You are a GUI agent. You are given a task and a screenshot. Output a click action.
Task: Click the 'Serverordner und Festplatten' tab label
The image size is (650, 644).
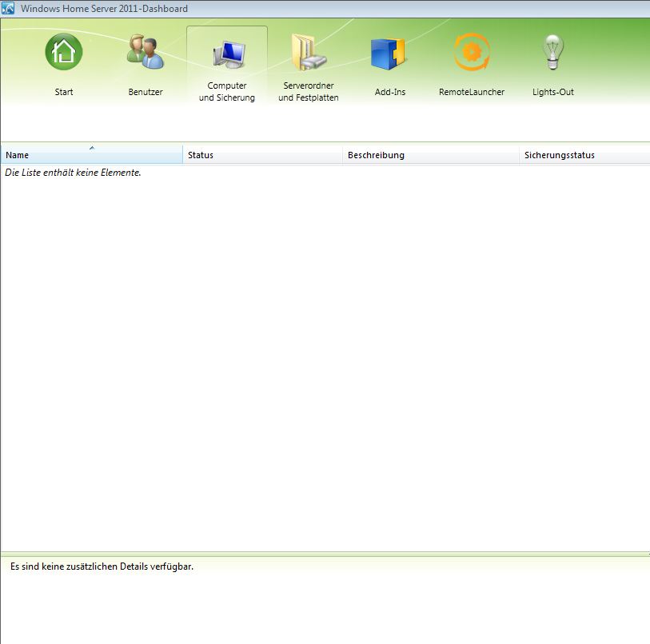(309, 92)
